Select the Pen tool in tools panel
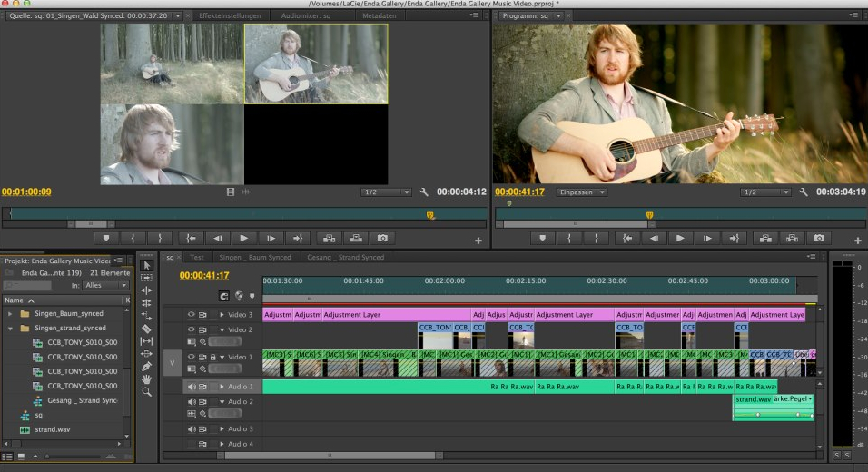Viewport: 868px width, 472px height. tap(146, 366)
